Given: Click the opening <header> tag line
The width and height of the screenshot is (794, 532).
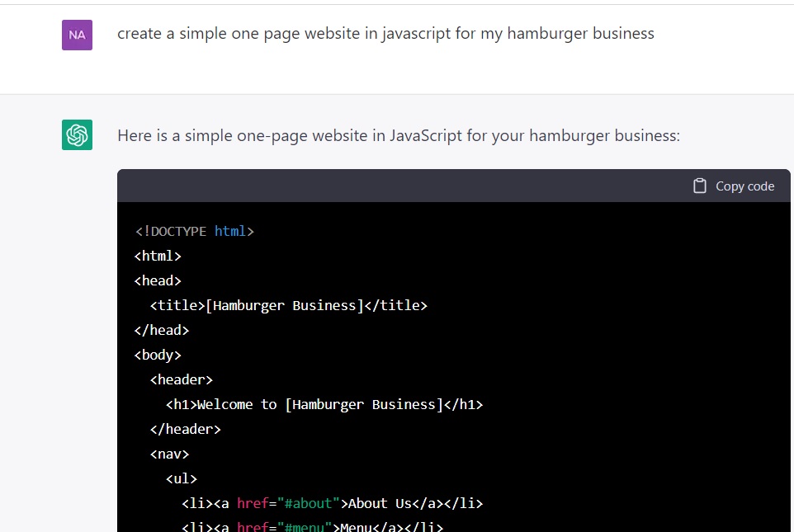Looking at the screenshot, I should point(182,380).
